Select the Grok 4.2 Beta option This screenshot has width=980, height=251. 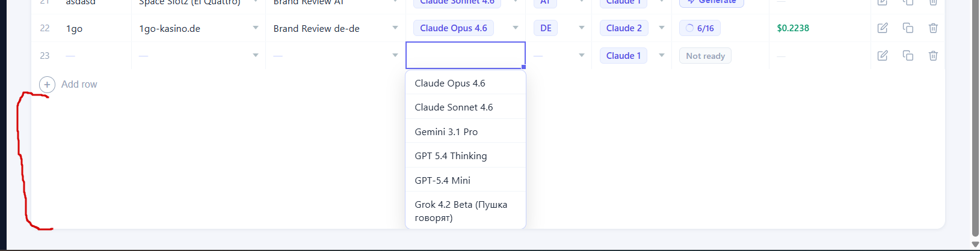pyautogui.click(x=461, y=211)
